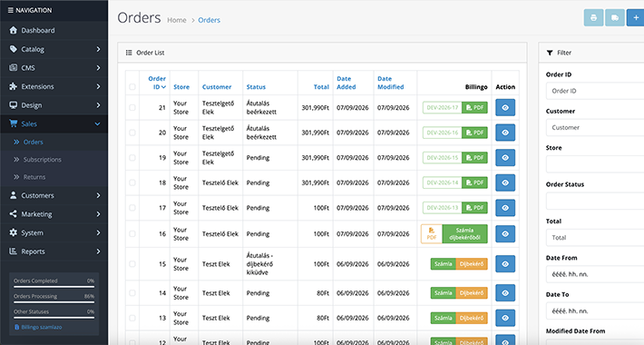
Task: Click the Other Statuses progress bar
Action: tap(54, 318)
